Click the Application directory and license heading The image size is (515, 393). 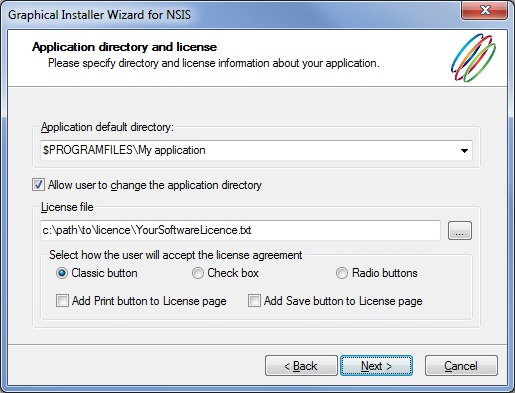124,47
